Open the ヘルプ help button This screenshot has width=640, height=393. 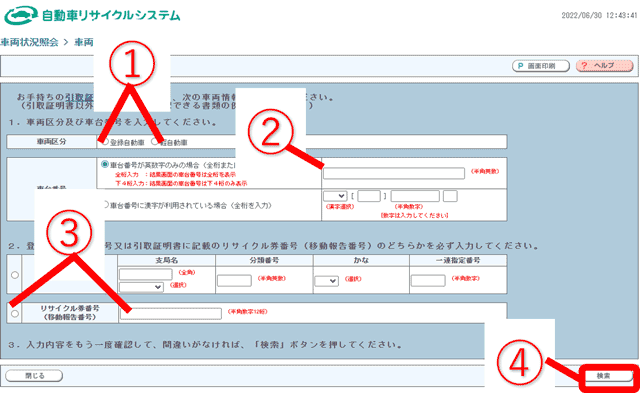point(604,66)
